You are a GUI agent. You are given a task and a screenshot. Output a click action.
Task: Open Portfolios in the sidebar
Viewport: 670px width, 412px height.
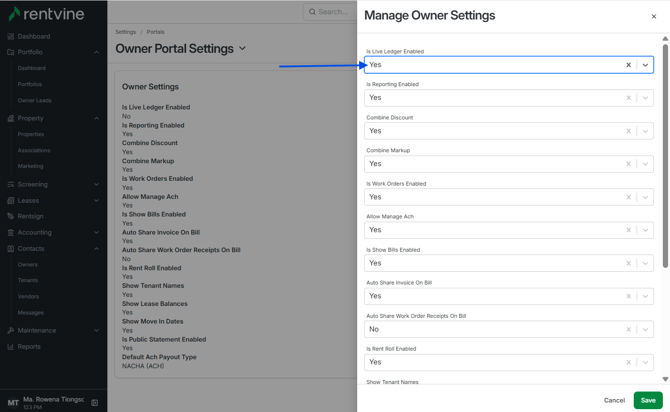click(30, 84)
